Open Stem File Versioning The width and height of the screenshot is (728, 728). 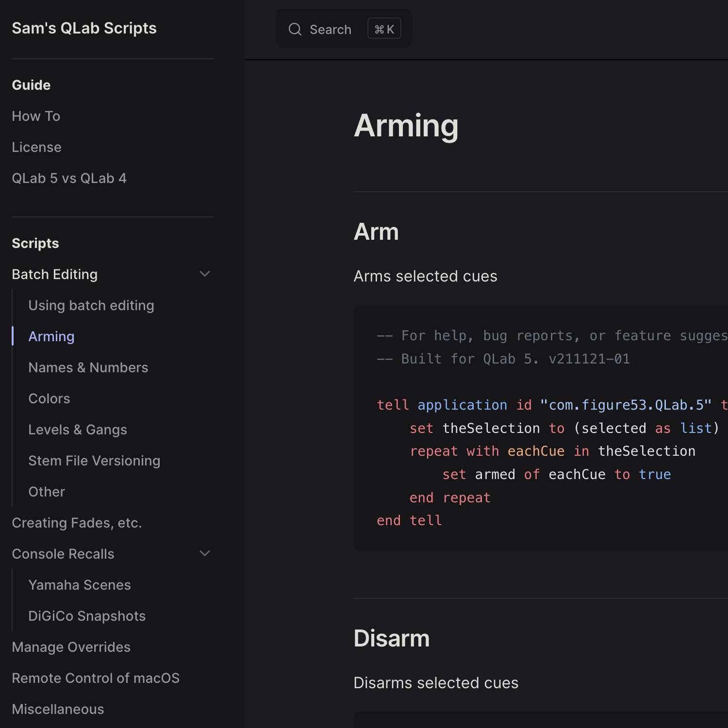tap(94, 461)
